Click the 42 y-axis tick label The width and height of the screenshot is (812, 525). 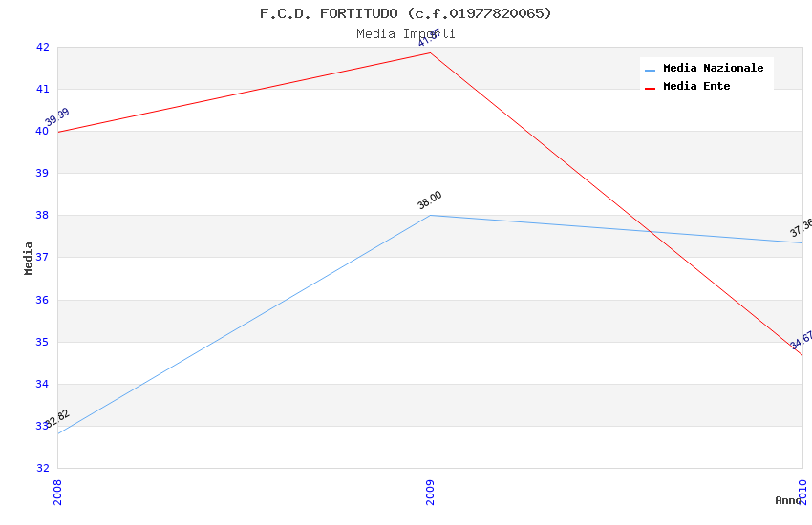[x=43, y=47]
